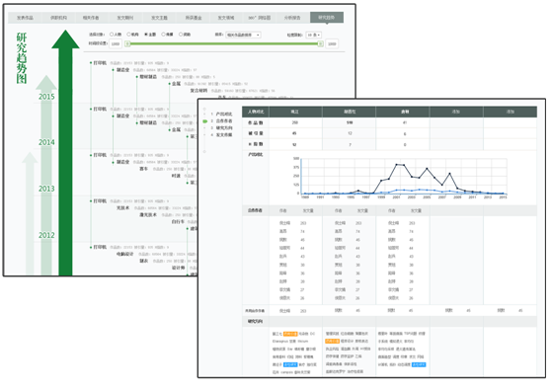Click the 作品数 row label
This screenshot has height=392, width=551.
pos(256,123)
